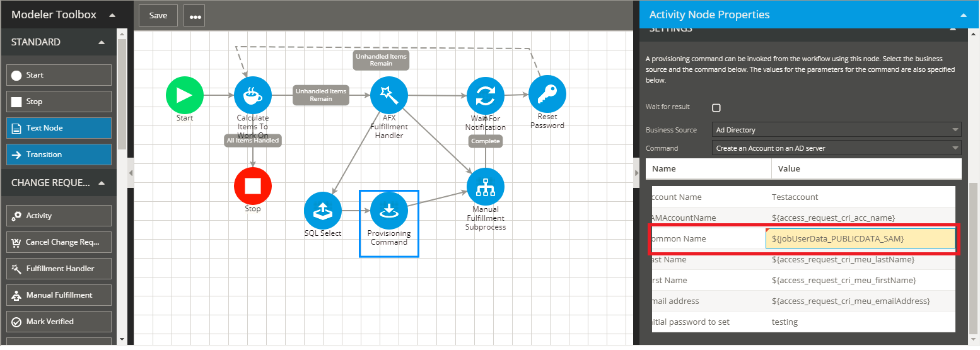Select the Wait For Notification node
The width and height of the screenshot is (980, 350).
coord(485,96)
